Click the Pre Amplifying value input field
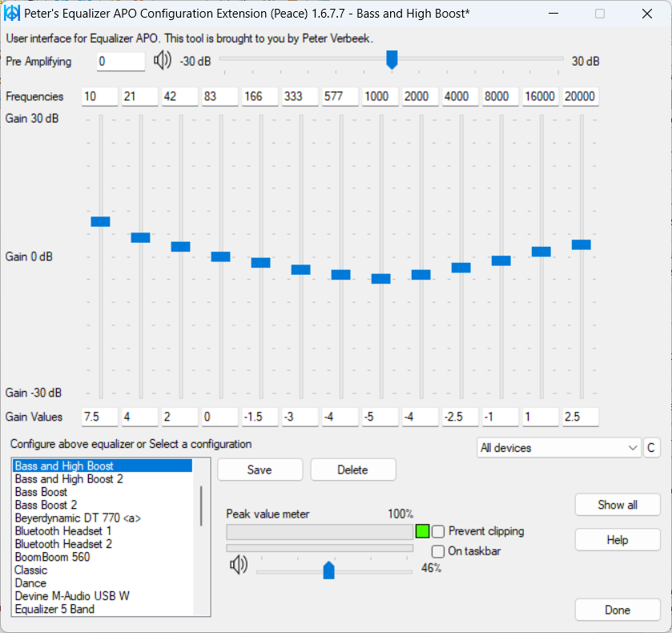Viewport: 672px width, 633px height. [120, 61]
